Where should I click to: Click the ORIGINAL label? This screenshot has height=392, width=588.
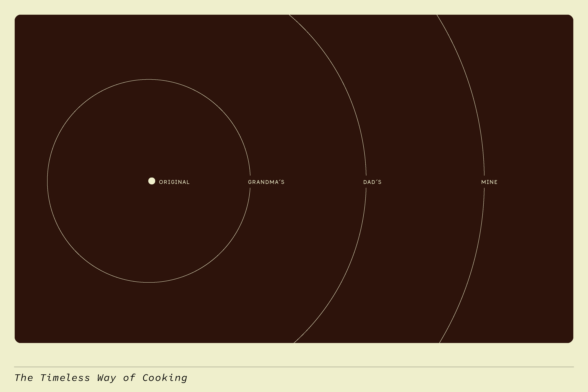point(174,182)
